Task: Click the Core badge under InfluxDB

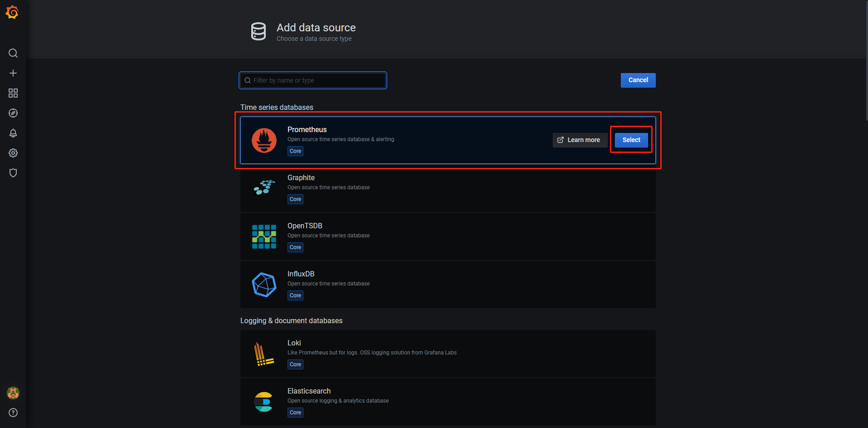Action: [x=295, y=295]
